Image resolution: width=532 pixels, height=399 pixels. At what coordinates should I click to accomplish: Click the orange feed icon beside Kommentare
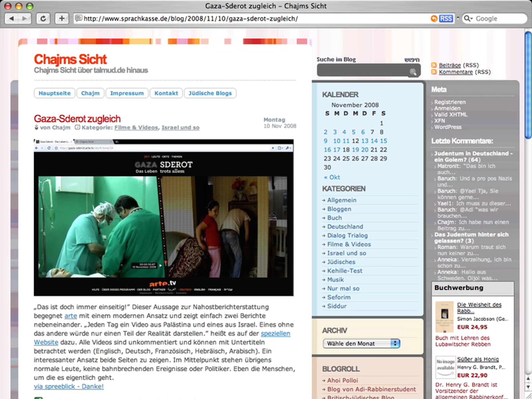pos(434,72)
